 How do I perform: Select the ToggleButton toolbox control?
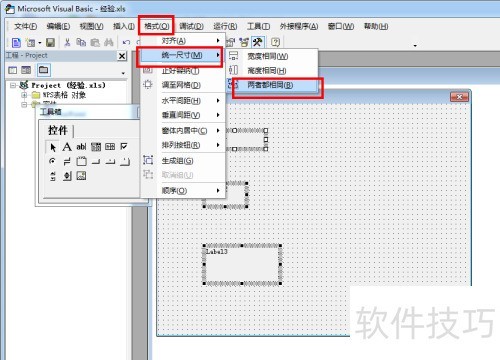pos(67,162)
